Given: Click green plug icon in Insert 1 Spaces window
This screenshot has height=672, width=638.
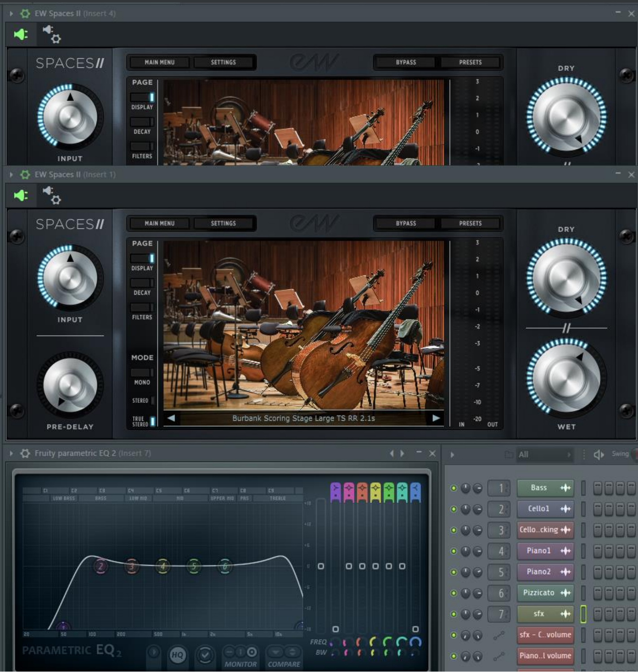Looking at the screenshot, I should coord(21,195).
